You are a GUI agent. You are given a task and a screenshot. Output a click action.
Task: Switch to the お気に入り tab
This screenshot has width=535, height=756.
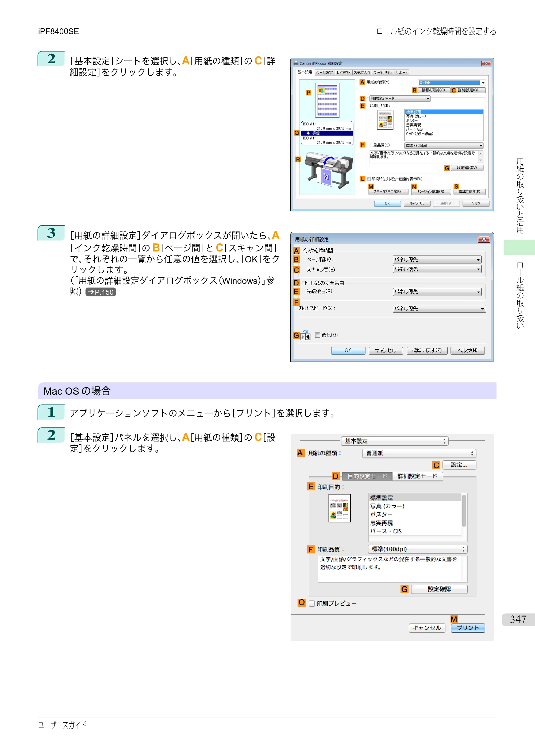[362, 73]
